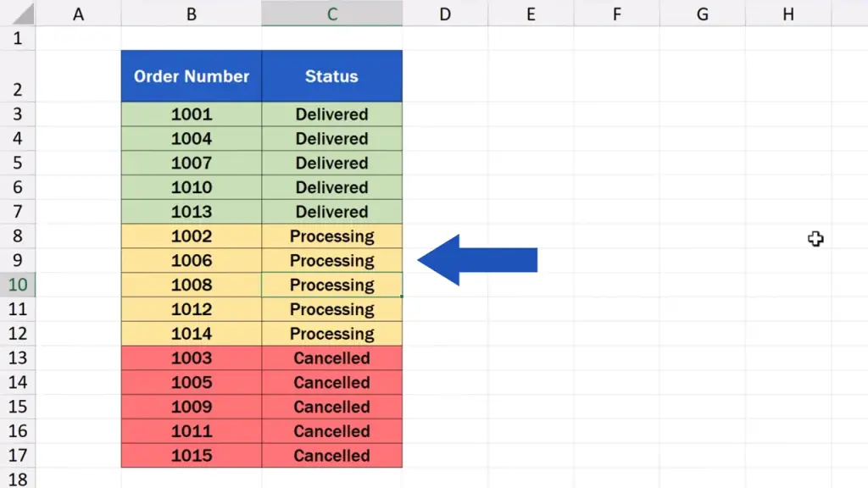Click the Processing status beside order 1014
The height and width of the screenshot is (488, 868).
(331, 334)
